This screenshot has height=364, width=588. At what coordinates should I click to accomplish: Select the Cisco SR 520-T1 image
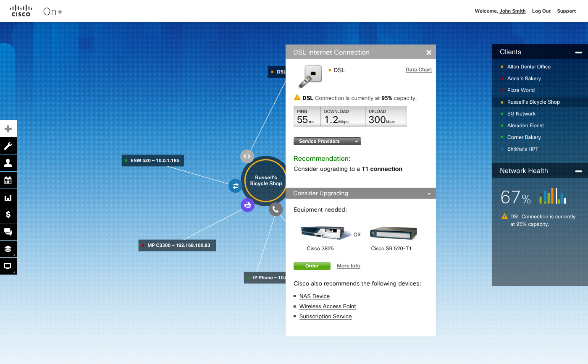[x=393, y=233]
